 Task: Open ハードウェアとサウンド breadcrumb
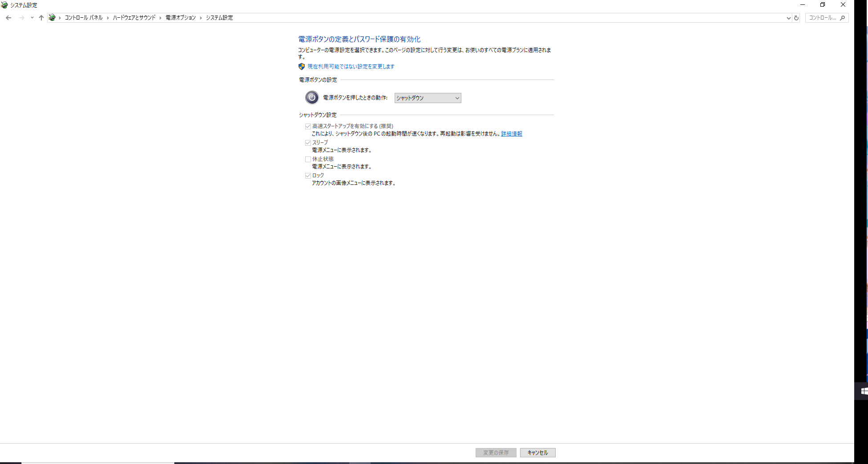pyautogui.click(x=134, y=18)
